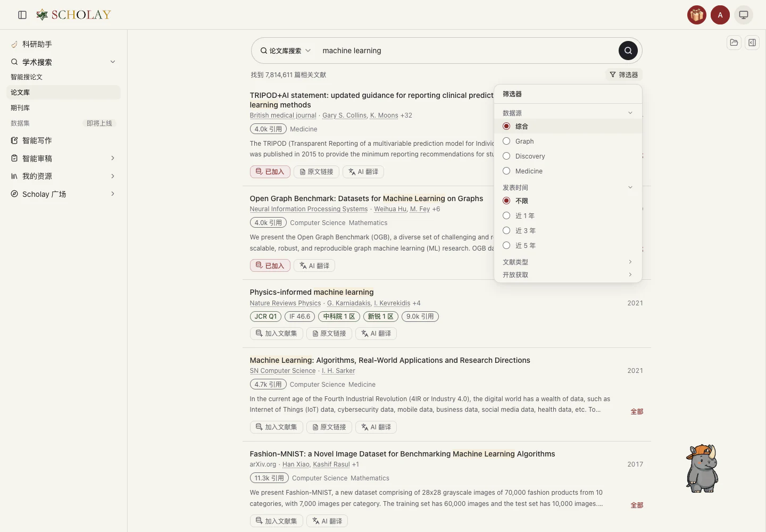Screen dimensions: 766x532
Task: Open the gift box icon
Action: tap(697, 15)
